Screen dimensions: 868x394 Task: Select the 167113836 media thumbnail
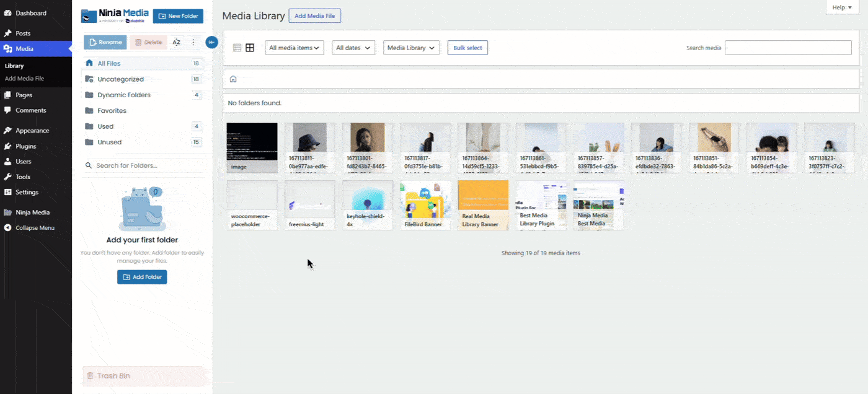coord(656,147)
